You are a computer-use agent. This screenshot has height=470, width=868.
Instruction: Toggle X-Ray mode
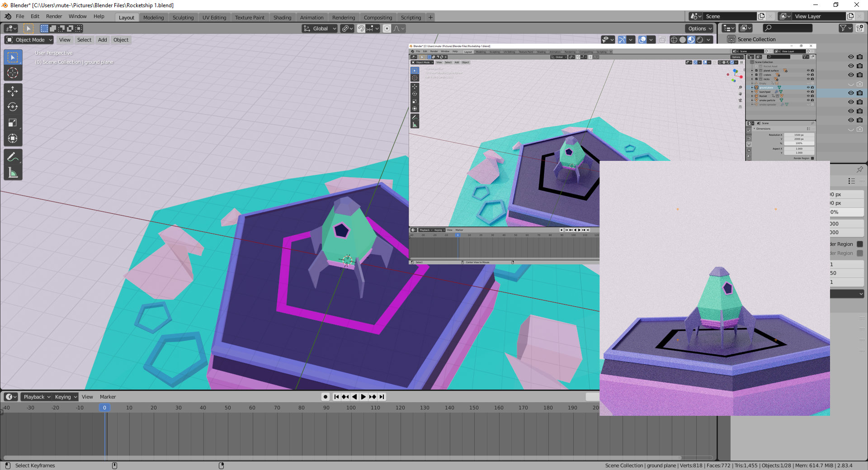point(663,40)
